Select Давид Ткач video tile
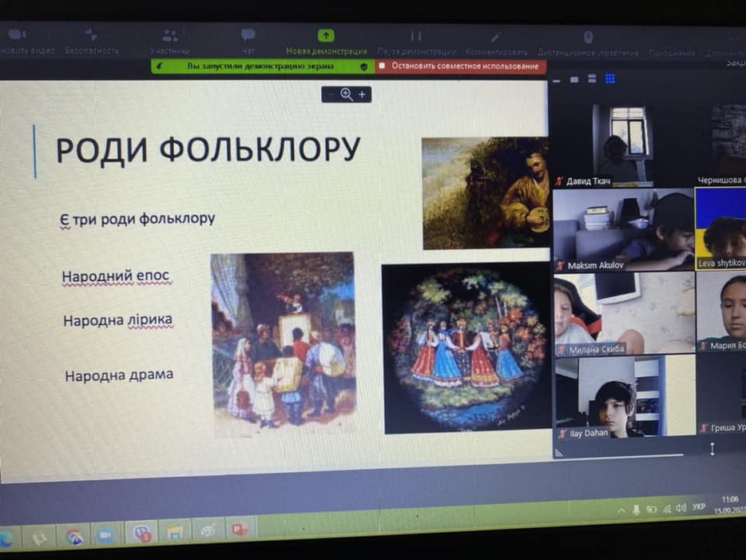Viewport: 746px width, 560px height. click(621, 145)
